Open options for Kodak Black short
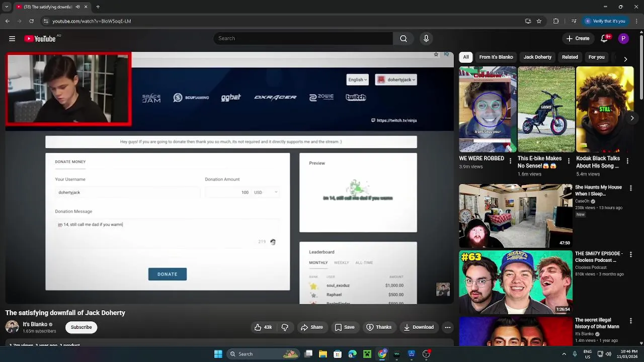 (627, 161)
